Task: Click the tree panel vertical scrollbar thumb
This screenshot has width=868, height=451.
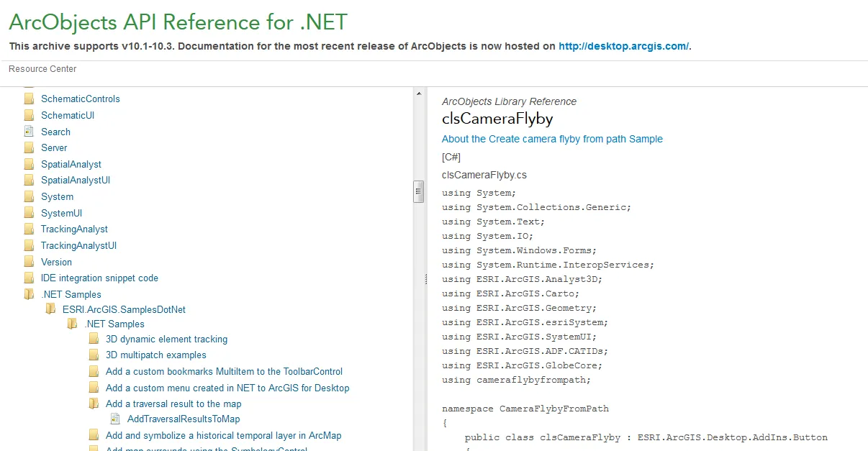Action: pos(418,192)
